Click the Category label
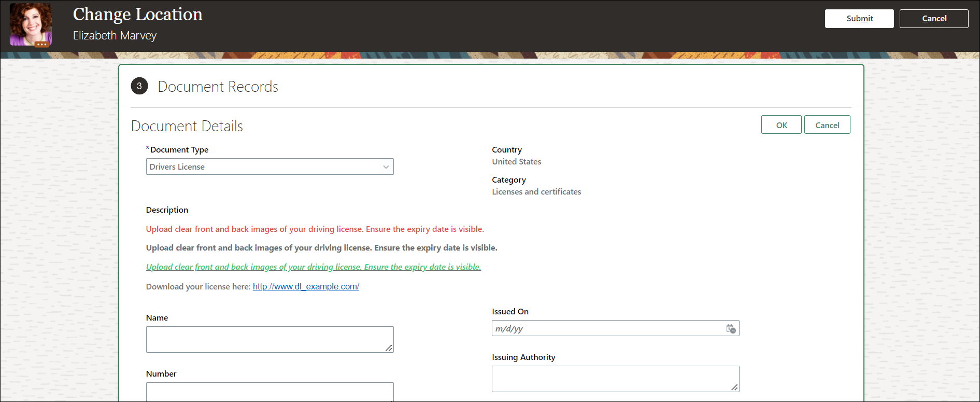Screen dimensions: 980x402 click(509, 180)
